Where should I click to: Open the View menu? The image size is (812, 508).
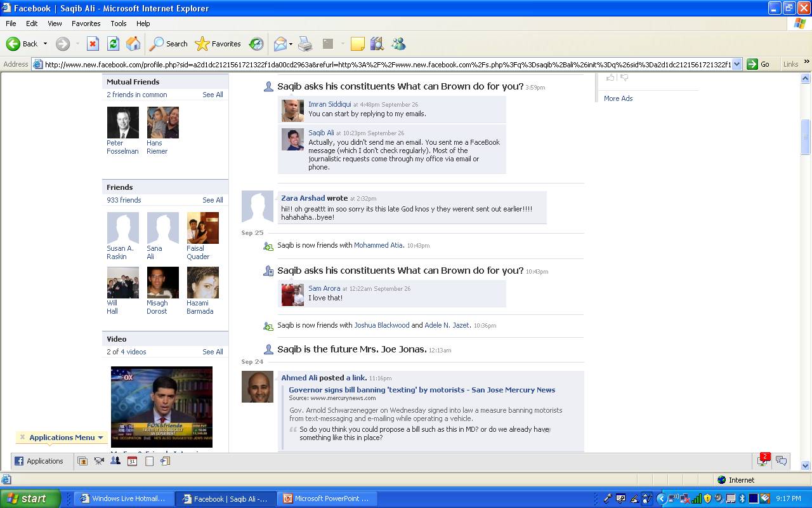(55, 23)
